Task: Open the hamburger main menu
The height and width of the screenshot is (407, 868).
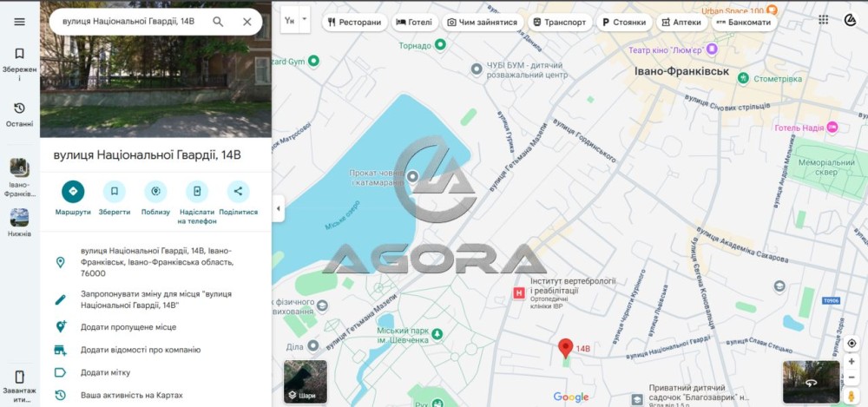Action: pos(19,22)
